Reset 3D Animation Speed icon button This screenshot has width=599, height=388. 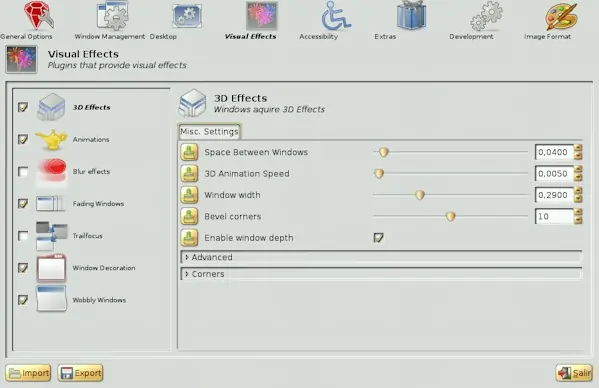coord(189,174)
